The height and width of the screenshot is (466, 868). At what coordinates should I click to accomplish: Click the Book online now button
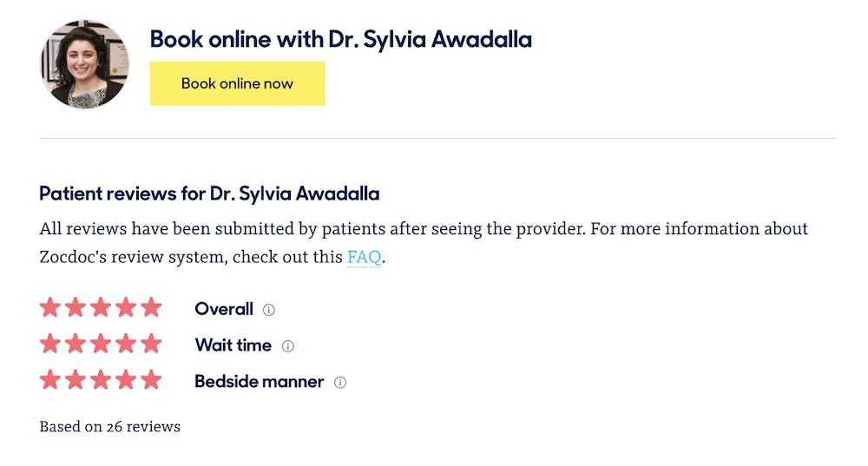pos(238,83)
